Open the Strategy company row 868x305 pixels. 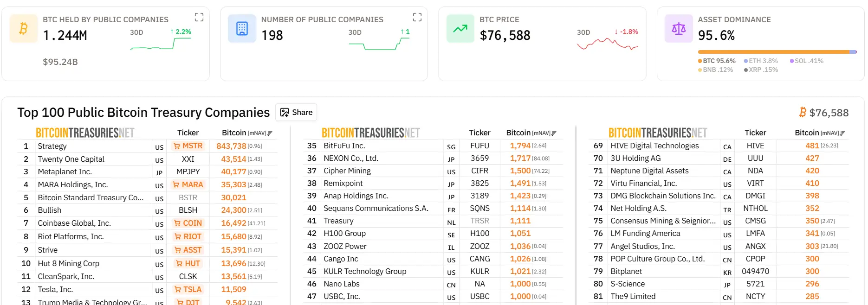pyautogui.click(x=147, y=146)
